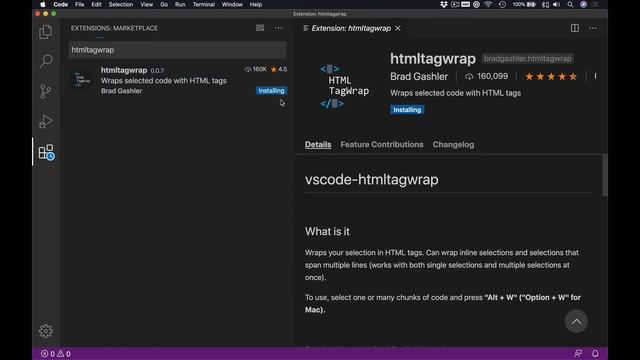Image resolution: width=640 pixels, height=360 pixels.
Task: Click the extensions search field containing htmltagwrap
Action: click(x=177, y=50)
